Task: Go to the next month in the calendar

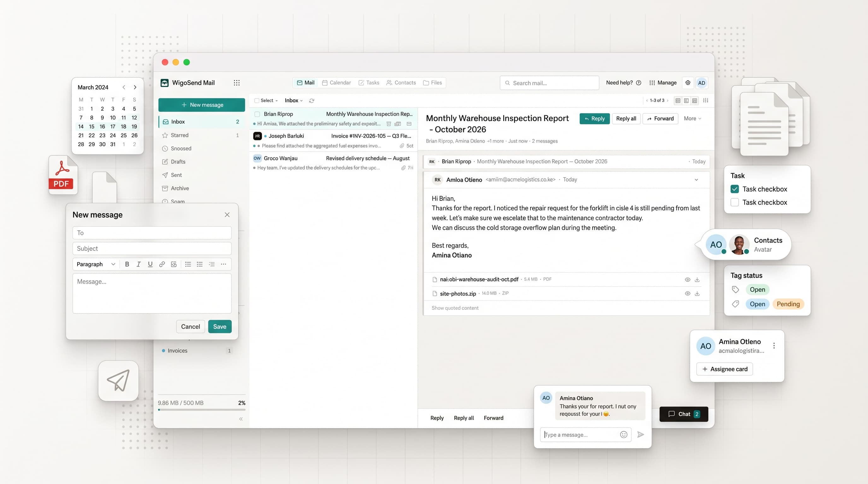Action: [135, 87]
